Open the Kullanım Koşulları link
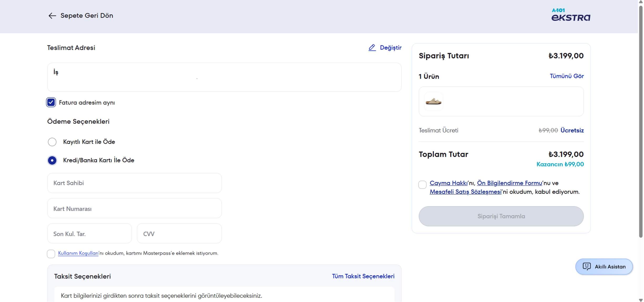 78,253
